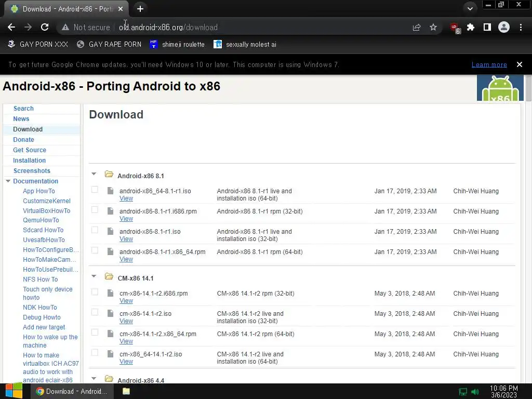The height and width of the screenshot is (399, 532).
Task: Bookmark this page with the star icon
Action: 433,27
